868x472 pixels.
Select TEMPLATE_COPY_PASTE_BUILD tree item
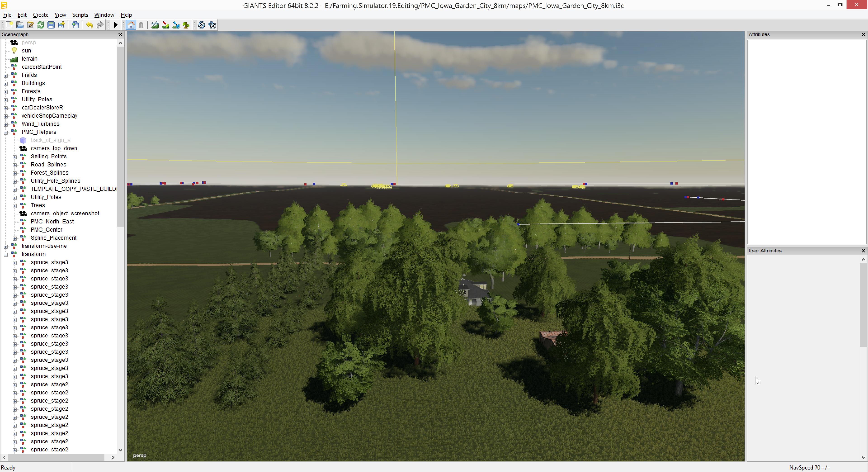(73, 189)
